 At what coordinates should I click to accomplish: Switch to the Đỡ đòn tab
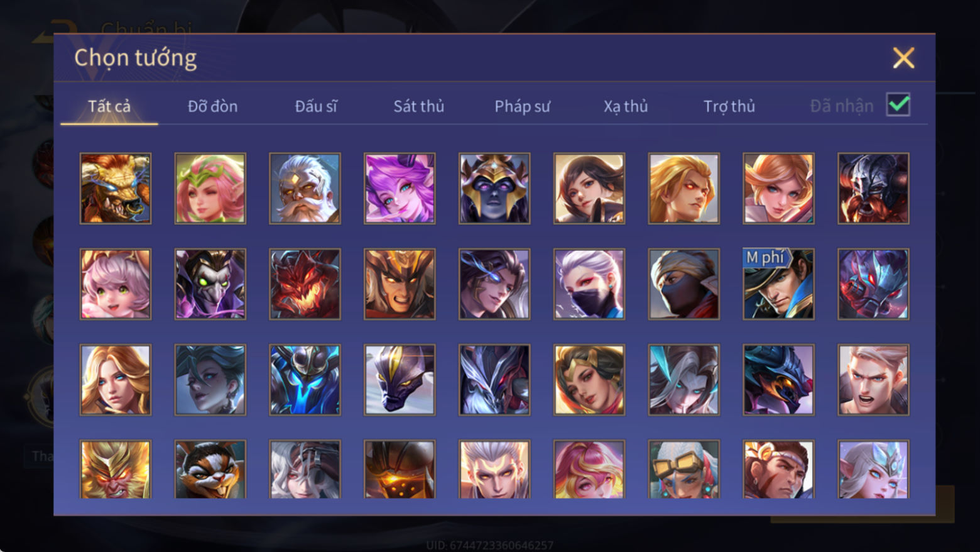212,106
